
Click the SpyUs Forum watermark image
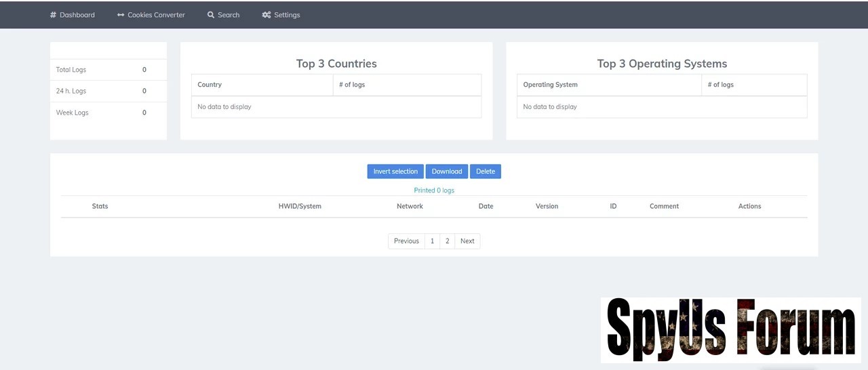point(730,330)
